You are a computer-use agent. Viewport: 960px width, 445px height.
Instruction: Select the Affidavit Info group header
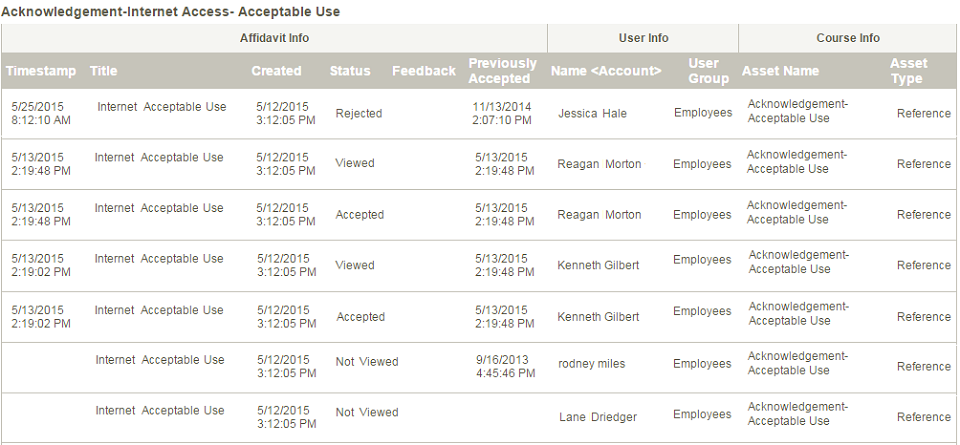[274, 38]
